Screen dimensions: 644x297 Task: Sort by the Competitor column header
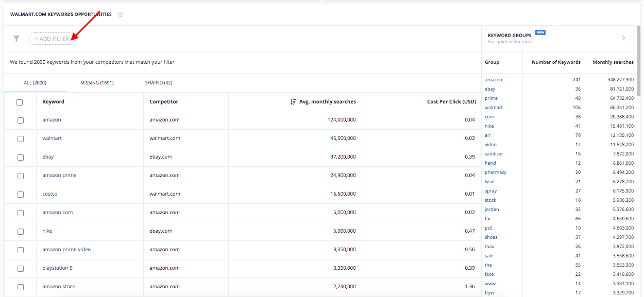(164, 102)
